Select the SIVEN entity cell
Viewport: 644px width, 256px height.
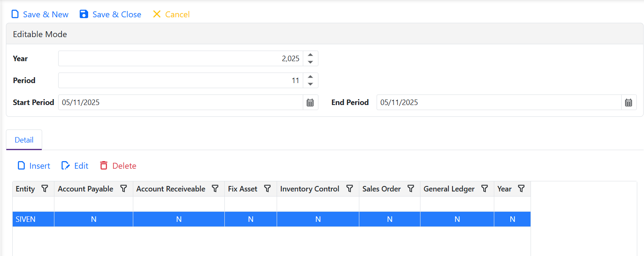click(x=33, y=219)
